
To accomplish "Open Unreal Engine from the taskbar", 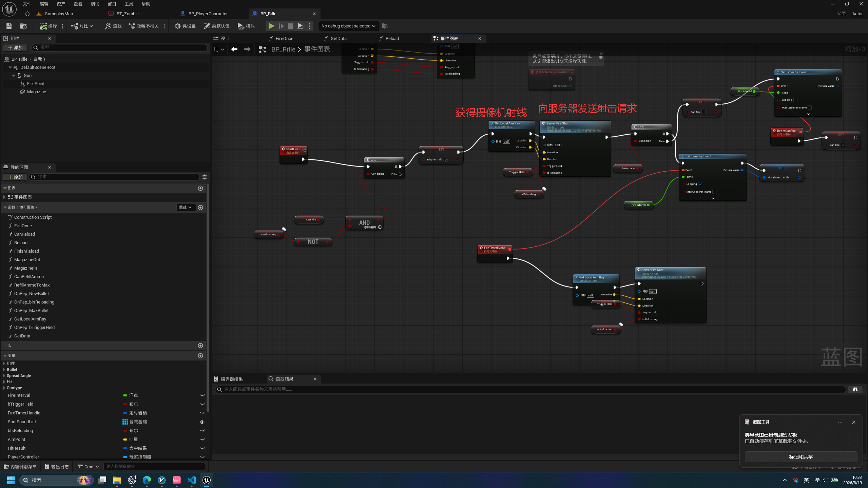I will point(207,480).
